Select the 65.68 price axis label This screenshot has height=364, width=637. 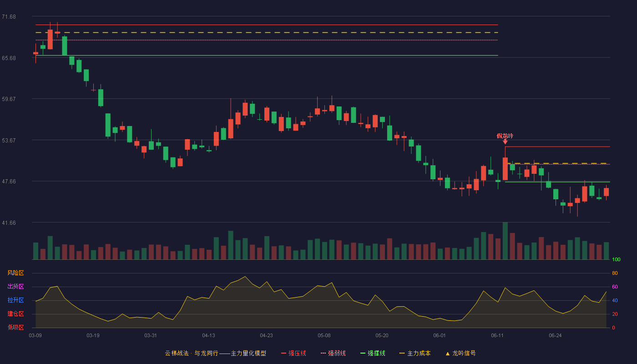pos(9,58)
